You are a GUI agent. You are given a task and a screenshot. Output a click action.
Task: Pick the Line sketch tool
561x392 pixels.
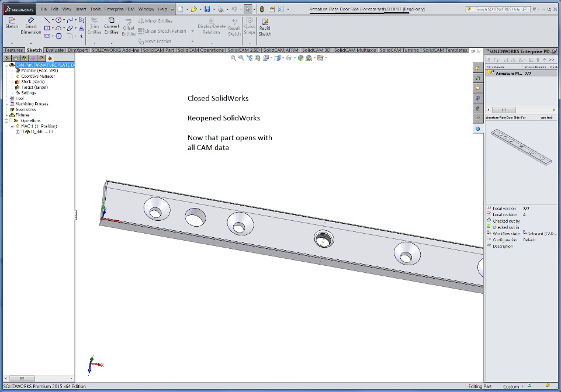47,20
